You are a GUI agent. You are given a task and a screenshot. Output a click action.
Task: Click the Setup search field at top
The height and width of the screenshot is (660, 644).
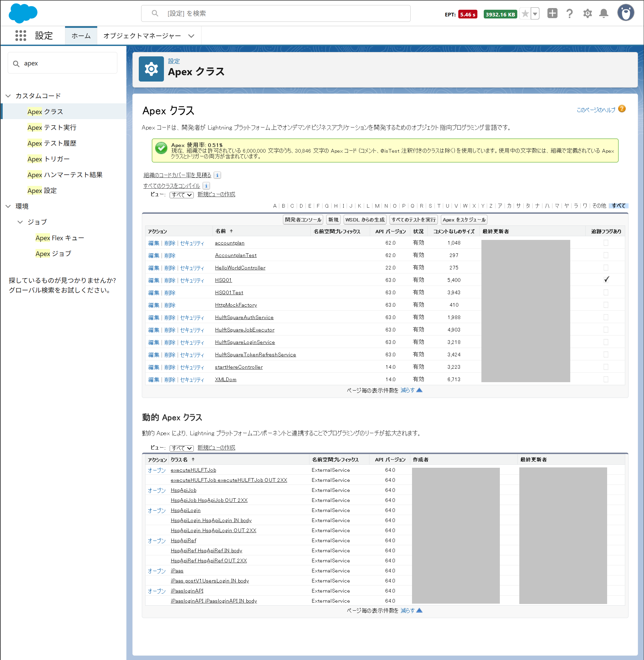pyautogui.click(x=276, y=13)
